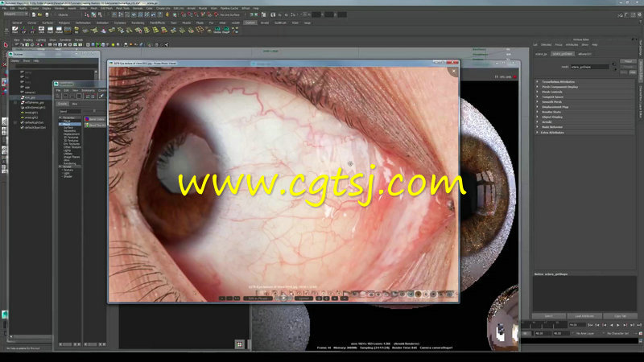
Task: Click the lock-shaped icon in the status line
Action: (x=167, y=14)
